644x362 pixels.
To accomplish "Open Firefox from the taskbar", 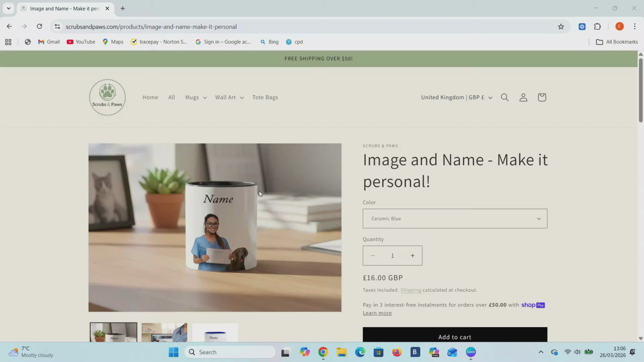I will click(397, 352).
